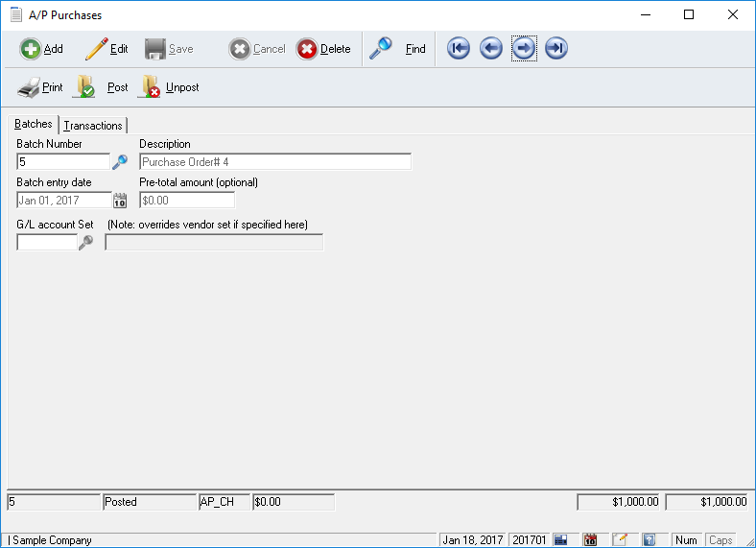
Task: Open Find with magnifying glass
Action: pos(397,49)
